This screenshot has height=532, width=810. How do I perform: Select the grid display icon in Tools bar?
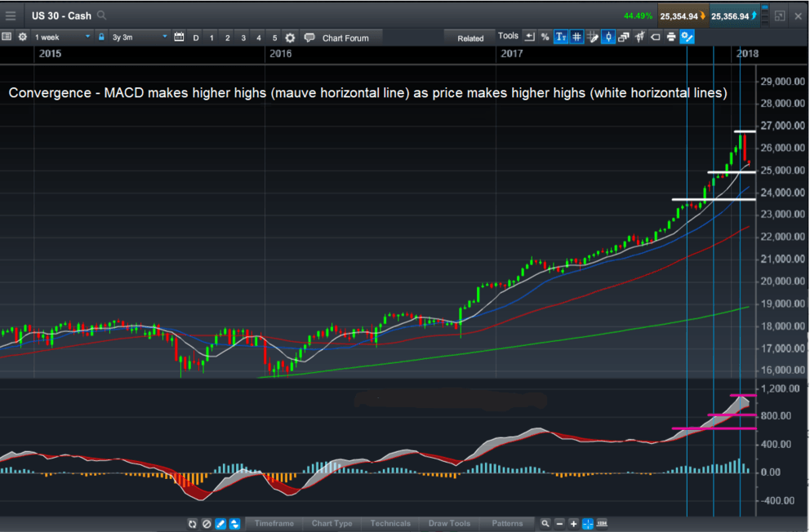click(x=578, y=37)
